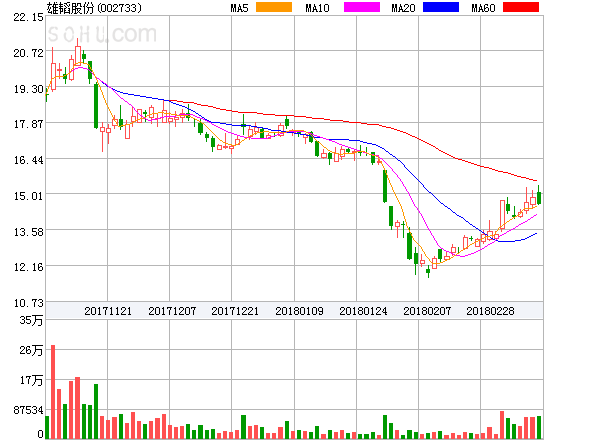The width and height of the screenshot is (600, 440).
Task: Click the red MA60 legend swatch
Action: (521, 7)
